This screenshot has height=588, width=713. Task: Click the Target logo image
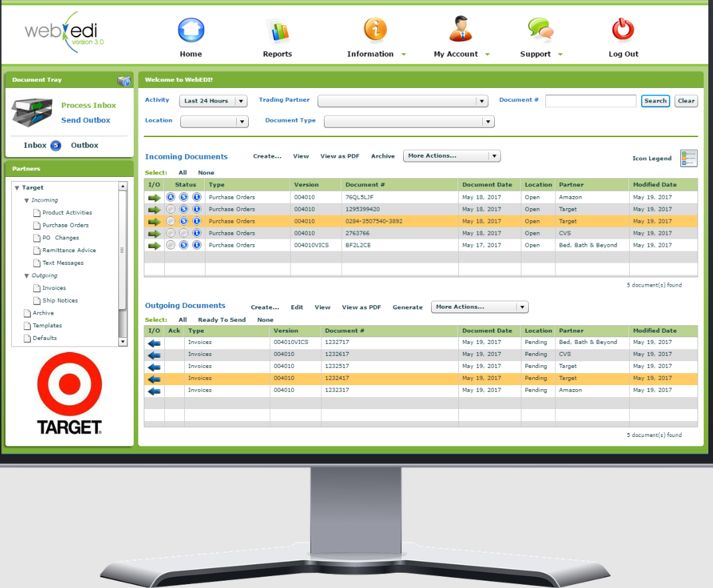point(69,394)
